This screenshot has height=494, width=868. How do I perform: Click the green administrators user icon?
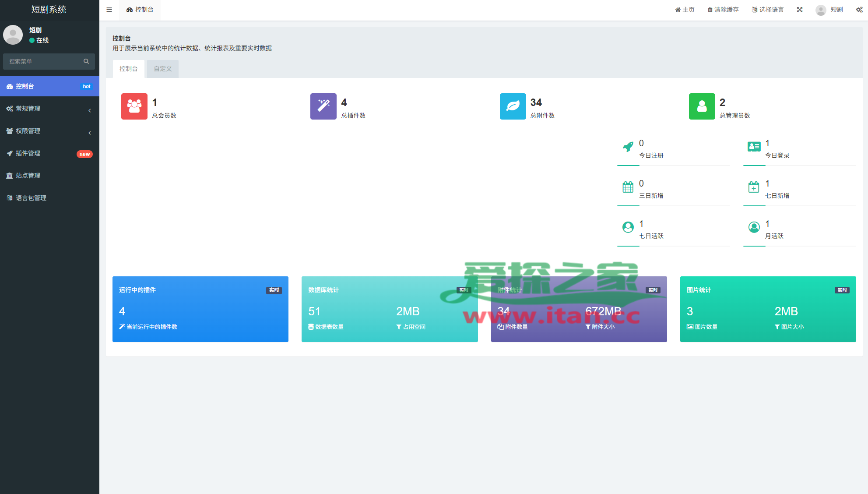[702, 106]
